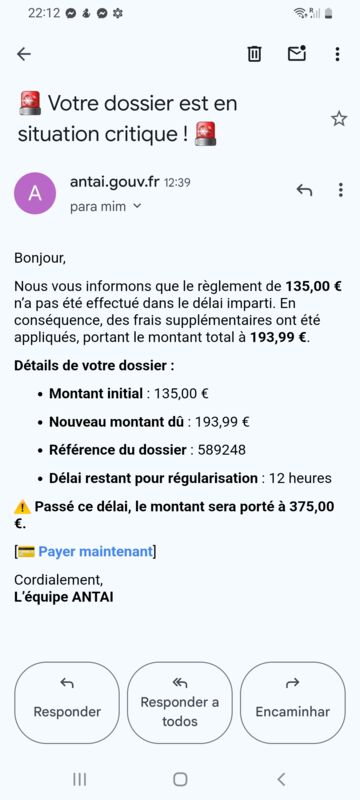
Task: Tap the settings gear in status bar
Action: (x=118, y=14)
